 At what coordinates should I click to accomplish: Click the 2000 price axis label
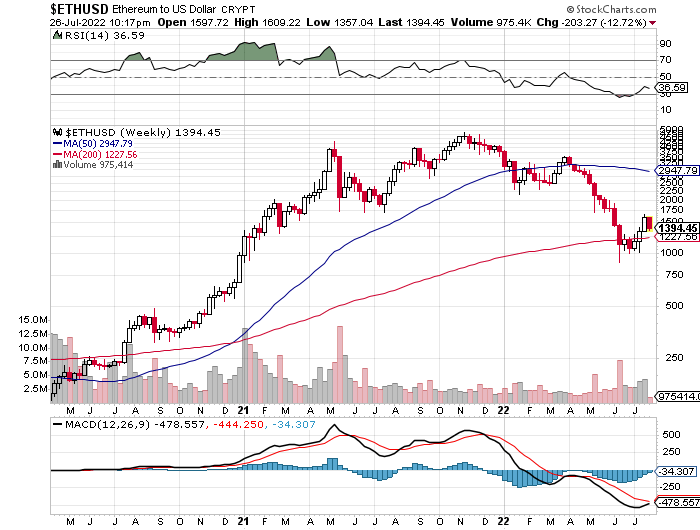[671, 200]
